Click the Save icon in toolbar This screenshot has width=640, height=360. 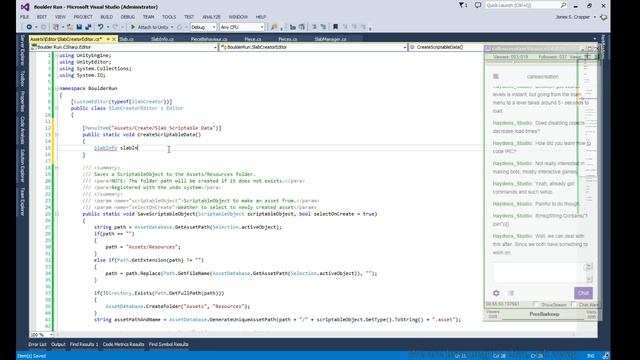tap(79, 27)
